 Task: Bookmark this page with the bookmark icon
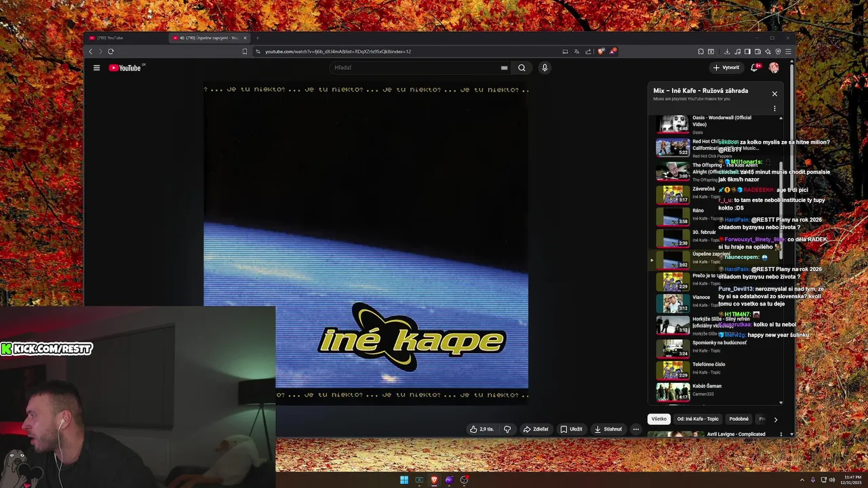(245, 52)
